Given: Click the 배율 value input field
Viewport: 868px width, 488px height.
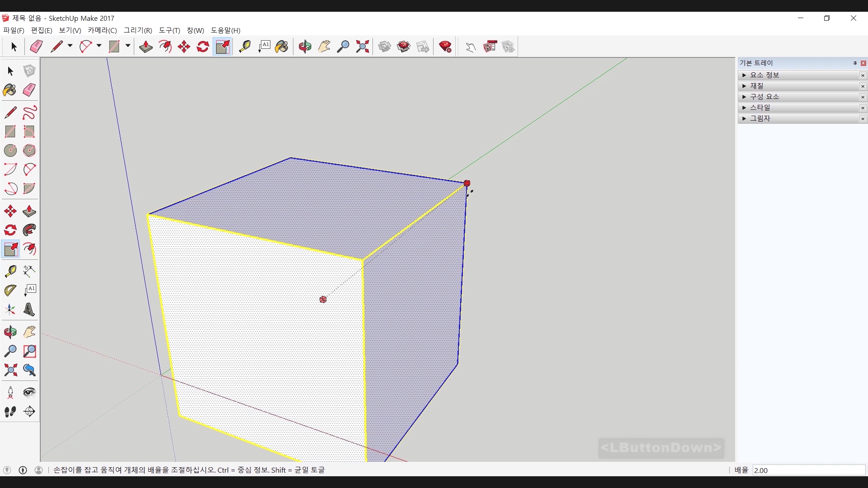Looking at the screenshot, I should (x=808, y=470).
